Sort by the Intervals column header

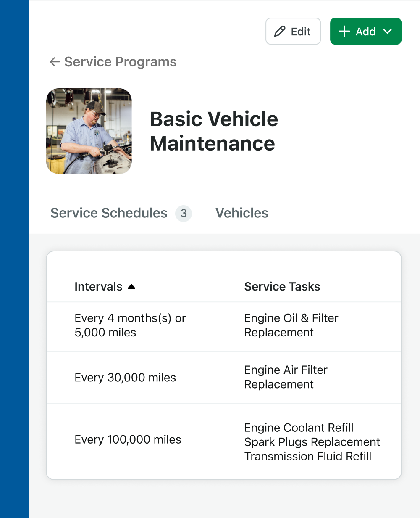pos(98,287)
